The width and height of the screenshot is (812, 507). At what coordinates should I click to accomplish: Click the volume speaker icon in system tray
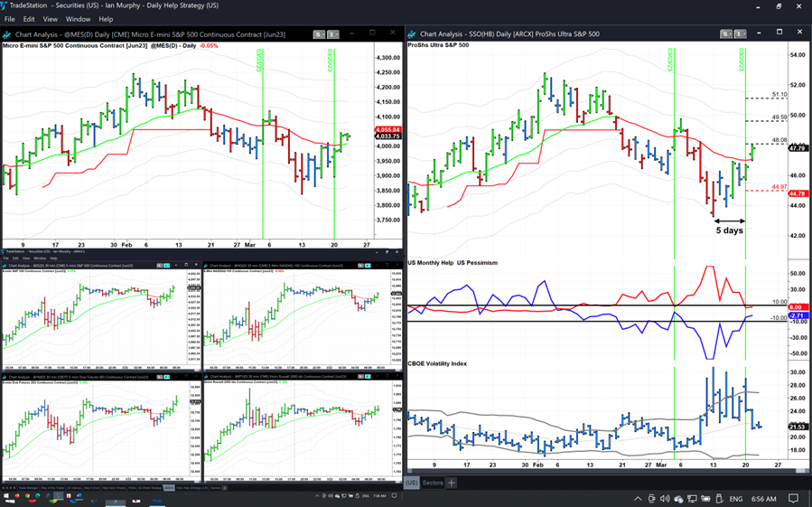coord(666,498)
